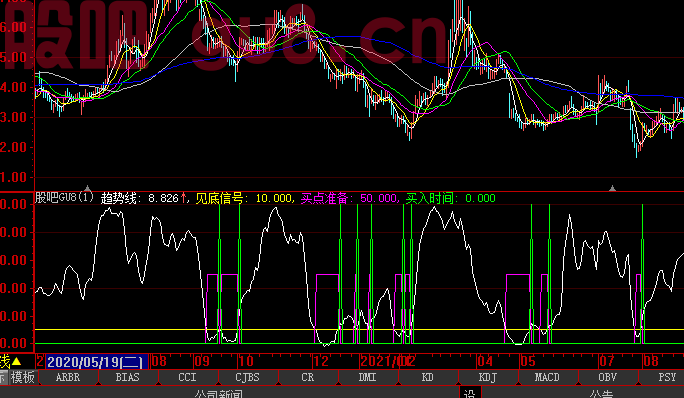The width and height of the screenshot is (684, 398).
Task: Expand the yellow triangle period selector
Action: coord(17,361)
